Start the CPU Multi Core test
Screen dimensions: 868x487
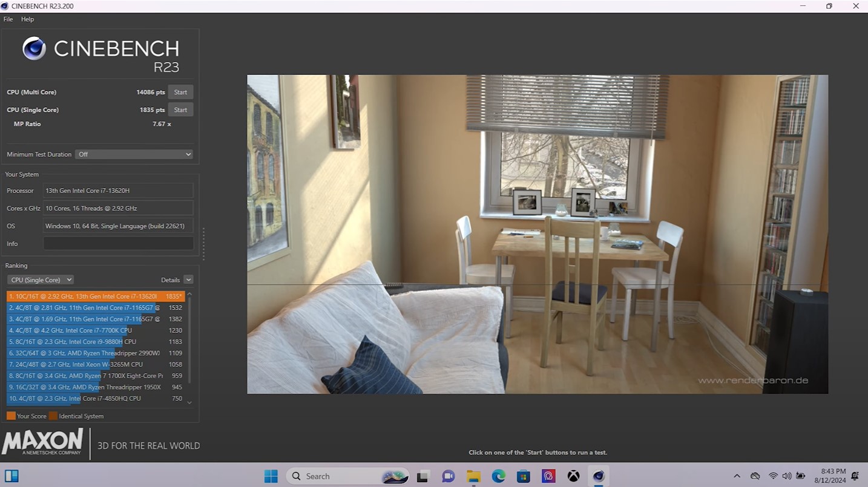pyautogui.click(x=180, y=92)
